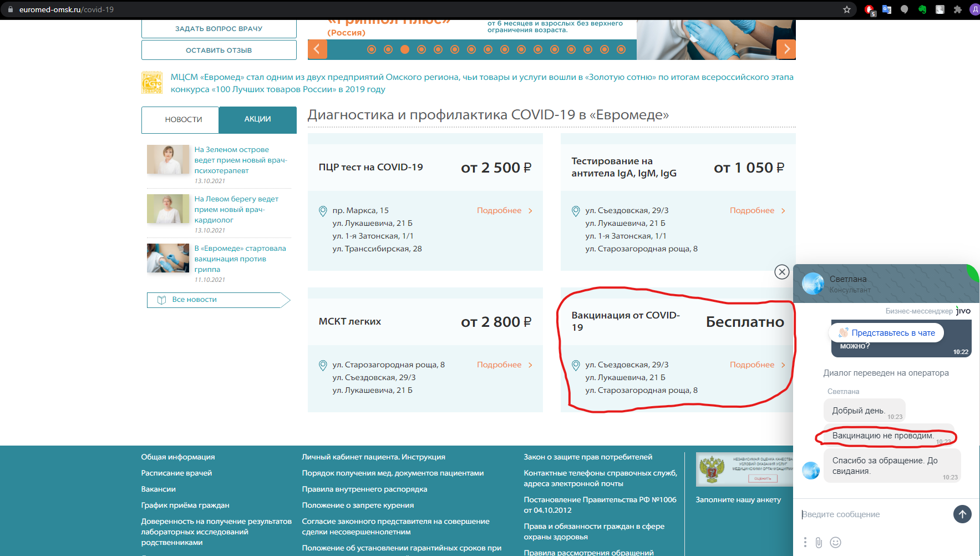Open 'График приёма граждан' footer link

[x=185, y=506]
